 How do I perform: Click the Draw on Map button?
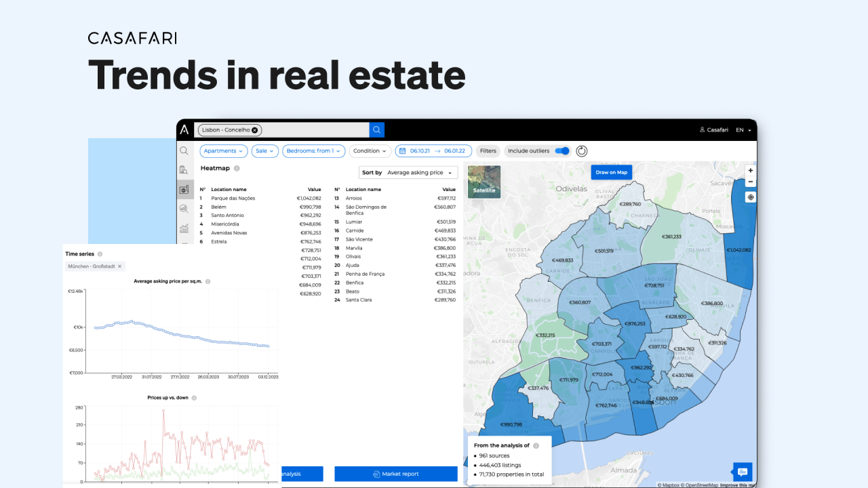tap(611, 172)
